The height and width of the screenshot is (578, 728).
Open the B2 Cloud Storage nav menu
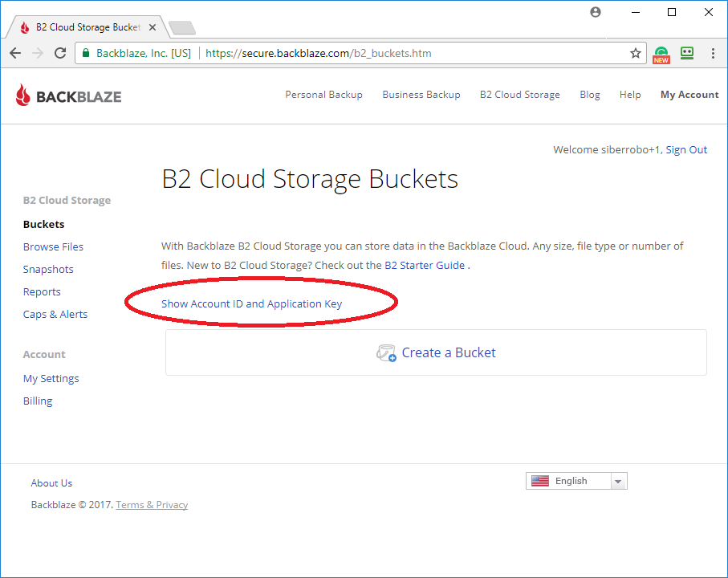tap(519, 95)
